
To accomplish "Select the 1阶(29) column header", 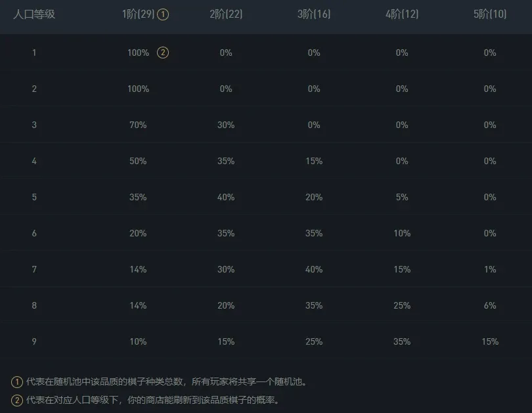I will (138, 14).
